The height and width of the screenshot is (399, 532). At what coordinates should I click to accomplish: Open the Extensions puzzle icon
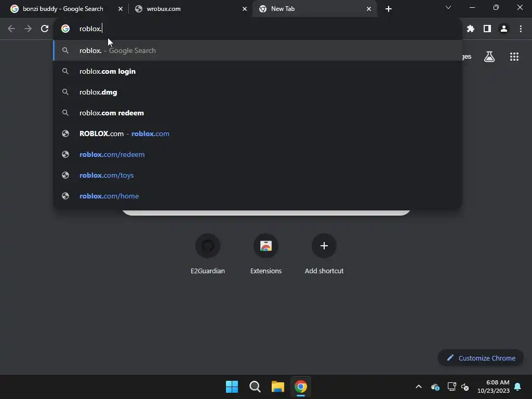click(470, 29)
